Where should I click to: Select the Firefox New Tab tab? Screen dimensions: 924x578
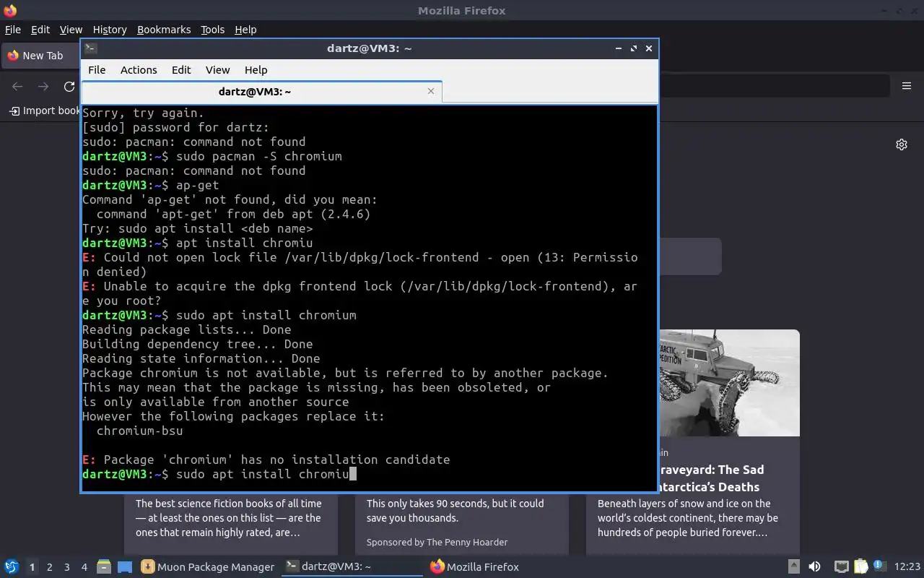41,56
